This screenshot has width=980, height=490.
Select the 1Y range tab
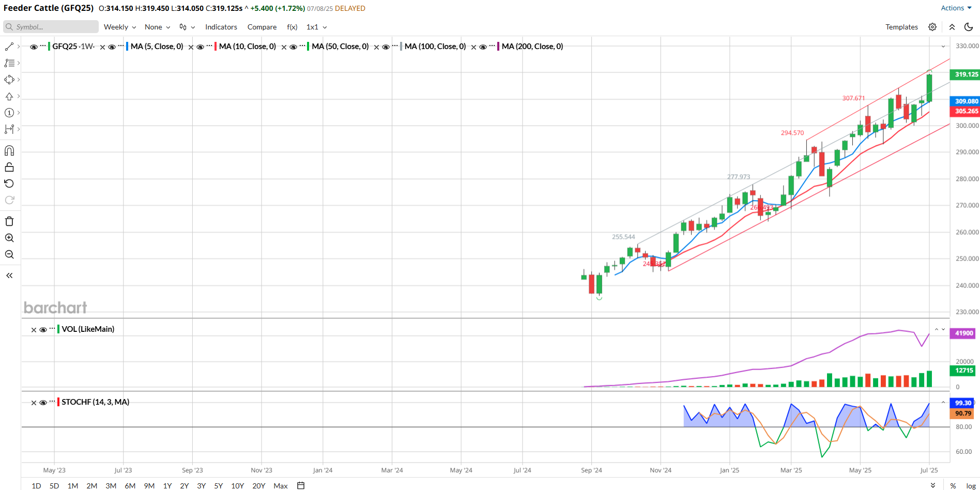(167, 485)
